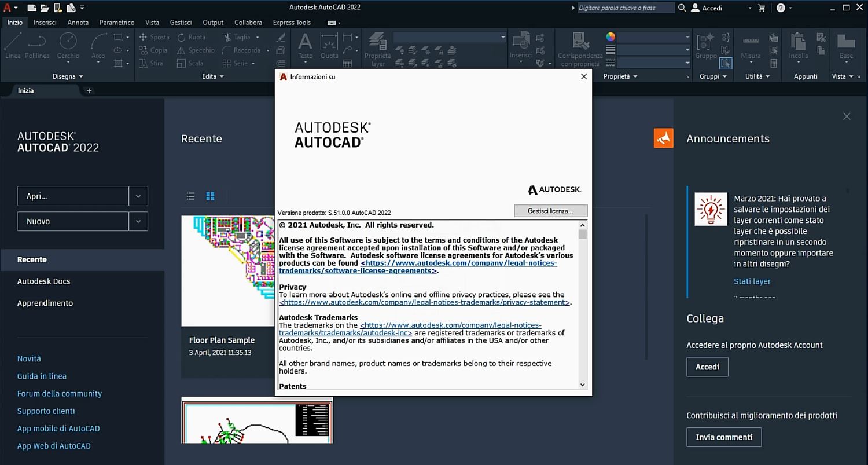The height and width of the screenshot is (465, 868).
Task: Open Proprietà layer panel
Action: pyautogui.click(x=377, y=49)
